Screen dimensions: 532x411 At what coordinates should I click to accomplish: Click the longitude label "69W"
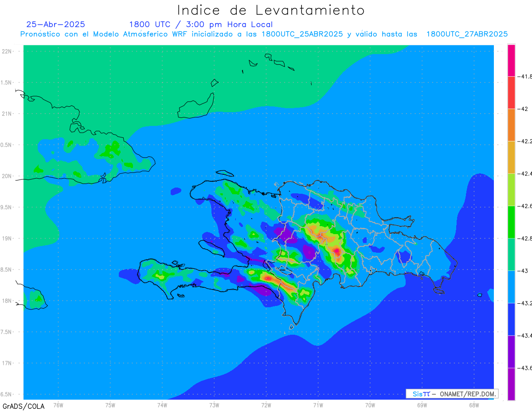pyautogui.click(x=422, y=405)
